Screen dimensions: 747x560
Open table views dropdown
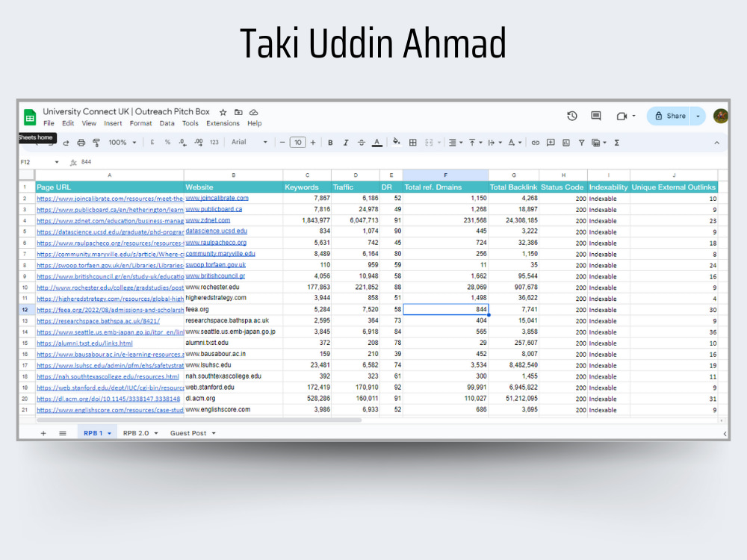[598, 143]
